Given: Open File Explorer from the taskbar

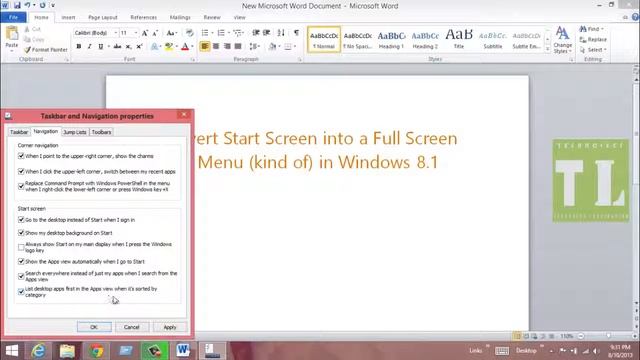Looking at the screenshot, I should [x=67, y=351].
